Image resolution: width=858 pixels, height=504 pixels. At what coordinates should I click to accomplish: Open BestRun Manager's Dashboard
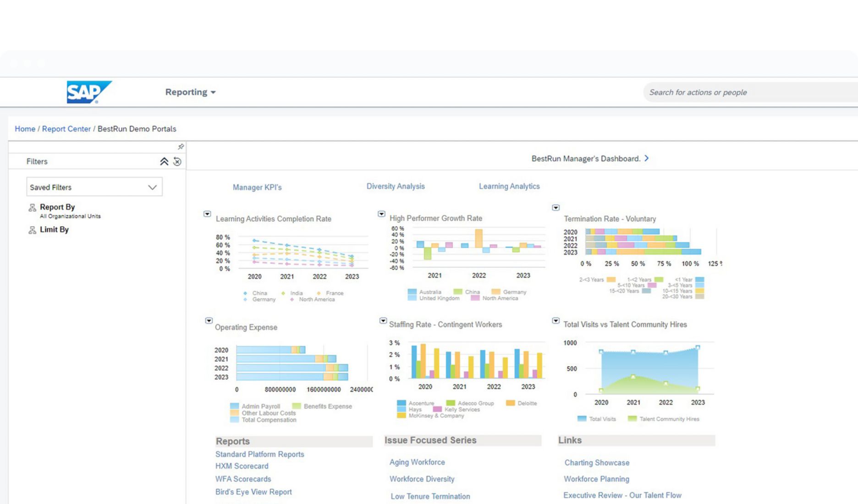[589, 159]
